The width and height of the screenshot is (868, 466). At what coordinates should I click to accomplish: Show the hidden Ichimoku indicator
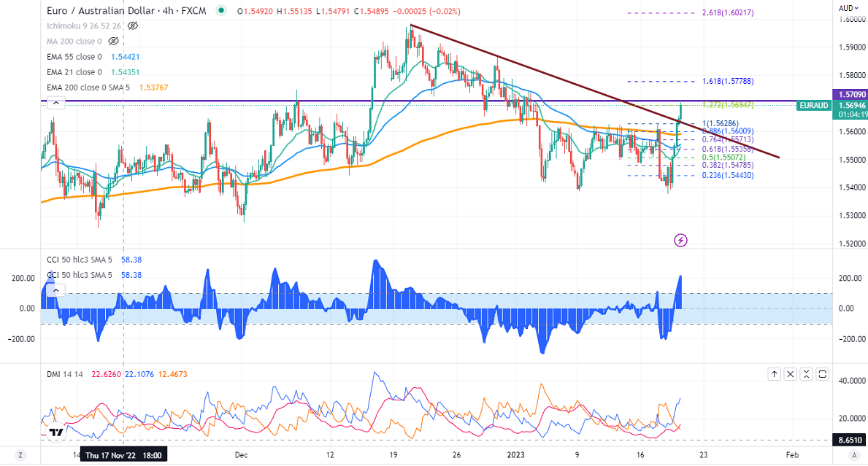[x=133, y=26]
